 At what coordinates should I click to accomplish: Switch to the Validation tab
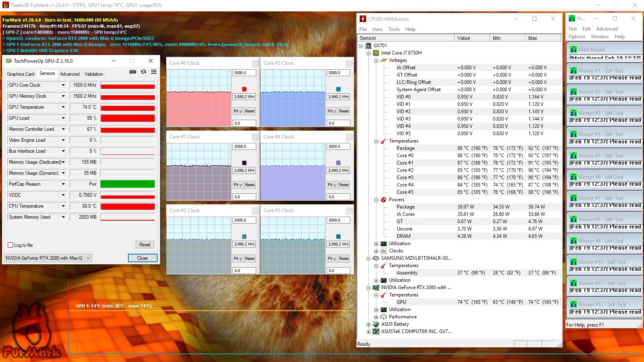pos(94,74)
